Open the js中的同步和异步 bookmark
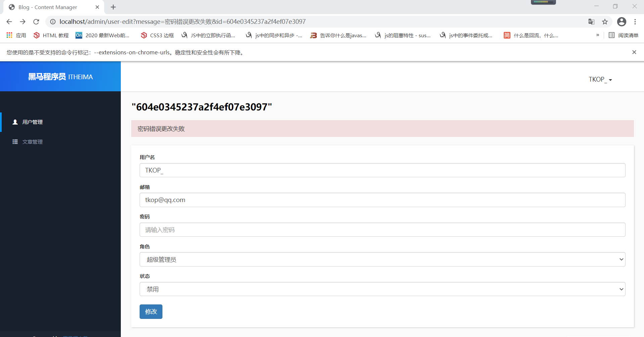Screen dimensions: 644x337 point(274,35)
